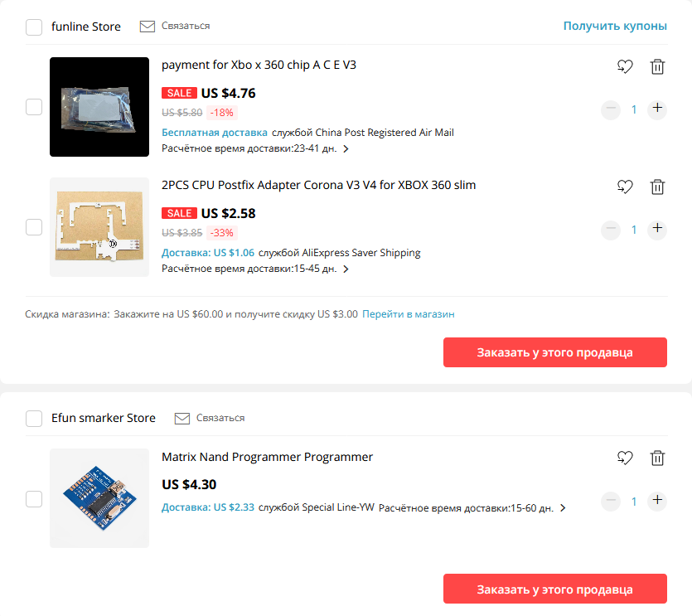Order from funline Store seller button
The height and width of the screenshot is (616, 692).
(554, 352)
